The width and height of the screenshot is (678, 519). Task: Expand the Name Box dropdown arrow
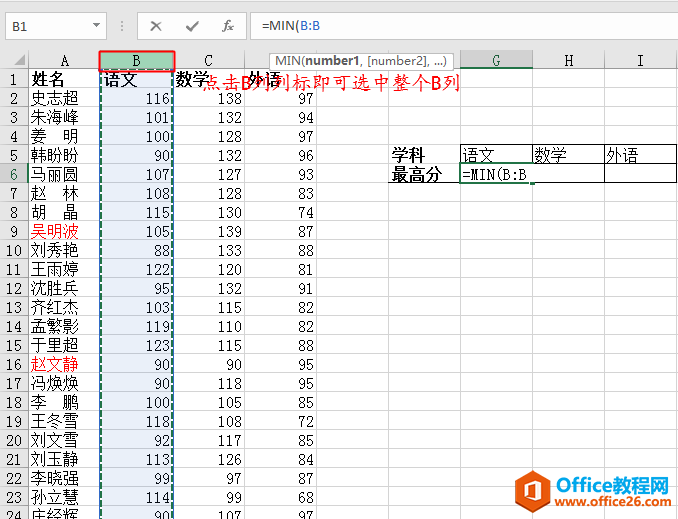[x=96, y=26]
